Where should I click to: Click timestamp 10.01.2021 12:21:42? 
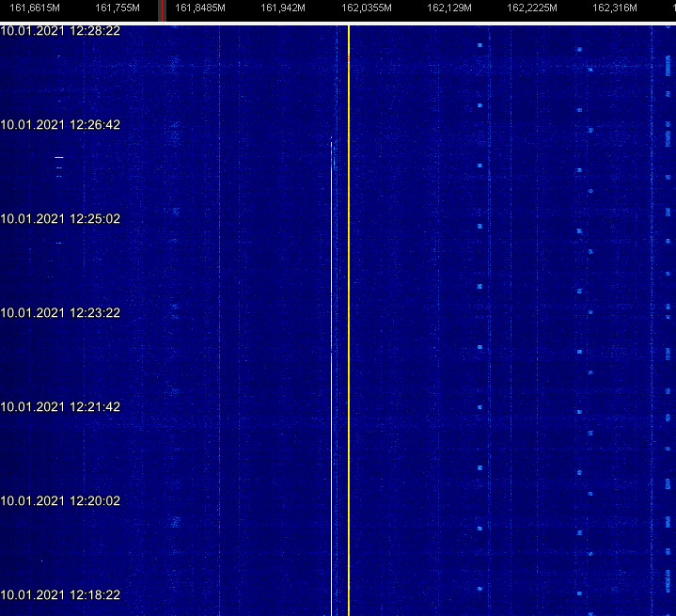click(x=60, y=407)
